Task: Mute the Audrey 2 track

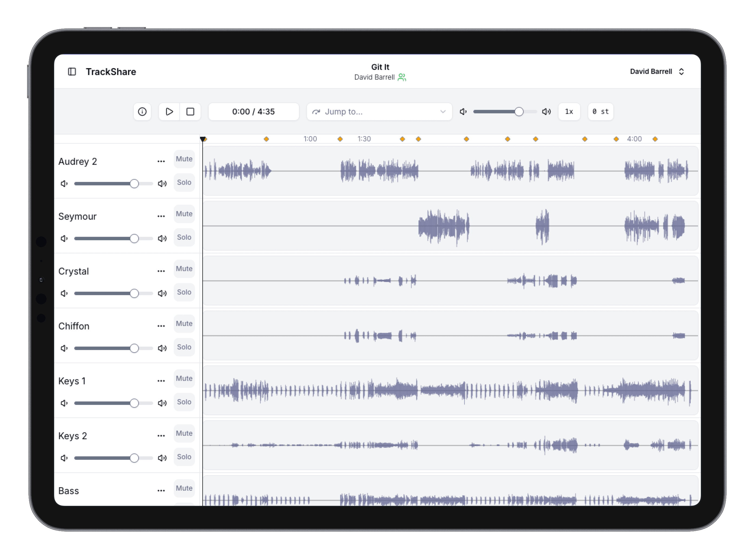Action: [x=184, y=159]
